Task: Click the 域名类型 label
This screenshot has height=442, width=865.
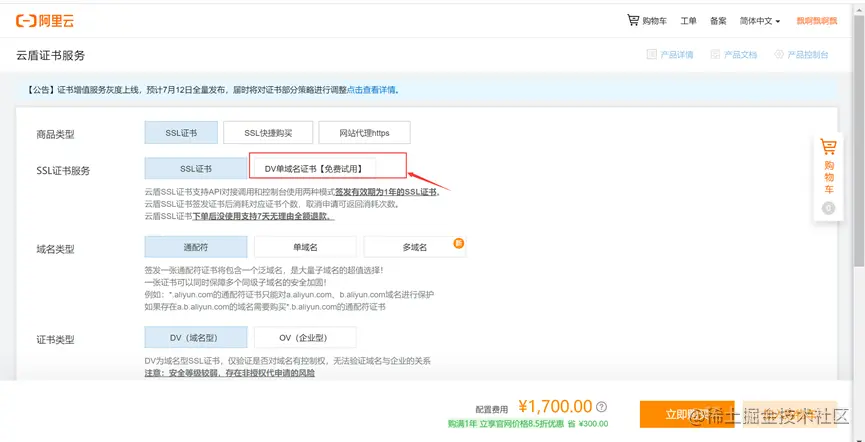Action: pyautogui.click(x=55, y=249)
